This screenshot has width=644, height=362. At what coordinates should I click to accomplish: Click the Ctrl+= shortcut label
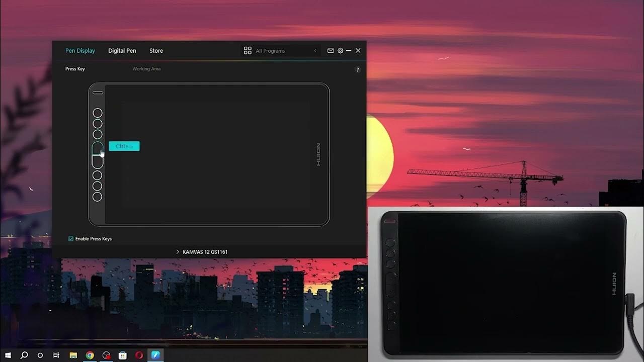124,146
